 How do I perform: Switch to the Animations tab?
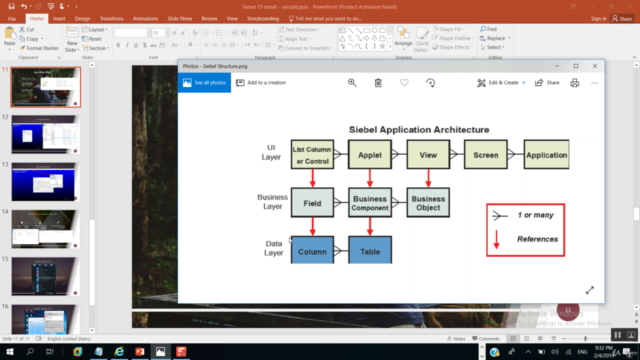click(145, 18)
